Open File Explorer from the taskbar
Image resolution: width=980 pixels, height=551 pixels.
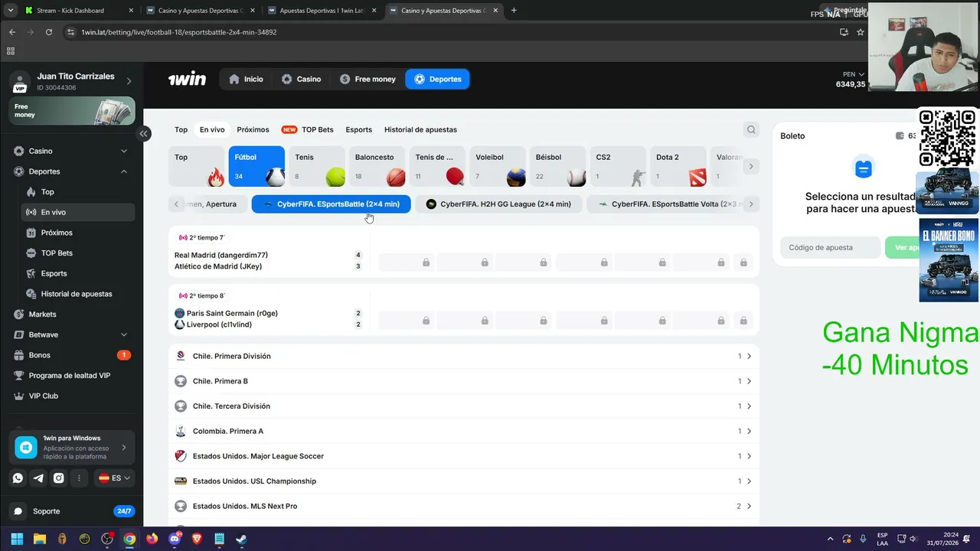pyautogui.click(x=40, y=539)
